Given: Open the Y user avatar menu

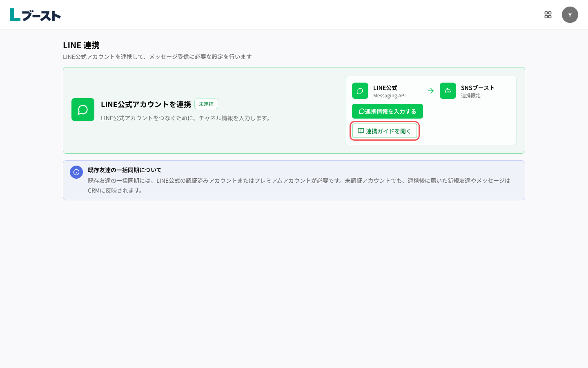Looking at the screenshot, I should (x=570, y=15).
